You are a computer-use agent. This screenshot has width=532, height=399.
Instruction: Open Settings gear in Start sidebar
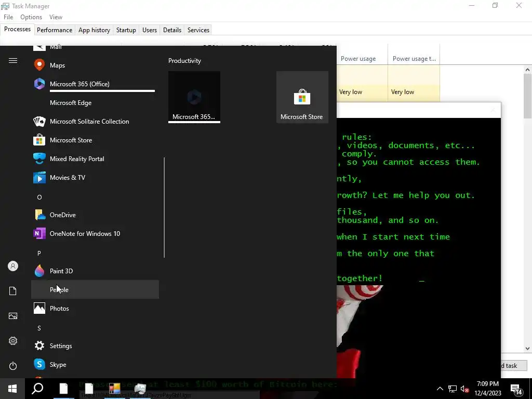tap(13, 341)
